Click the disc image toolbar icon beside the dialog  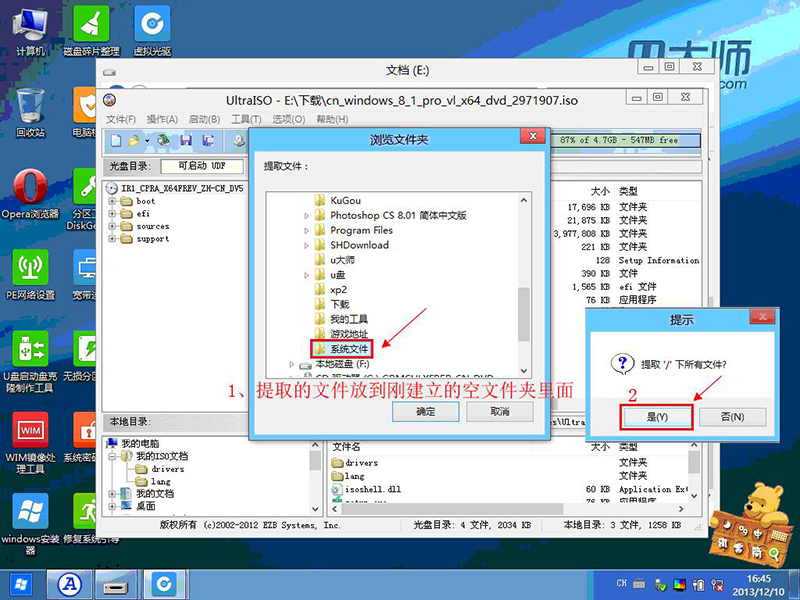239,140
